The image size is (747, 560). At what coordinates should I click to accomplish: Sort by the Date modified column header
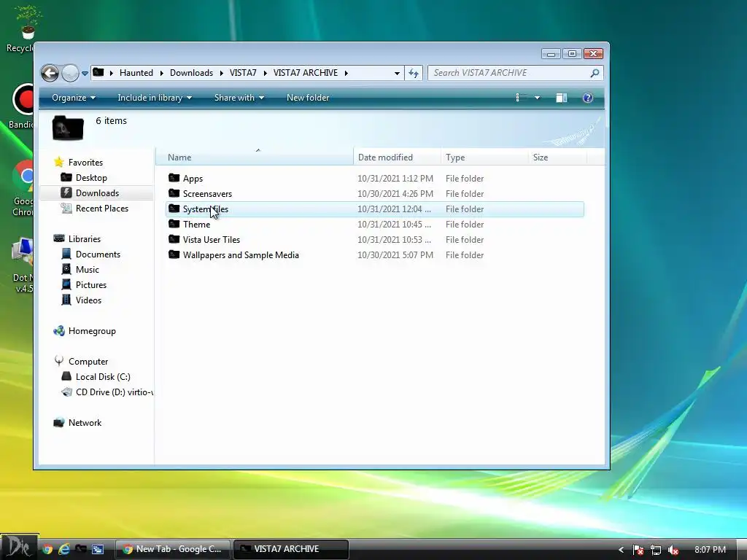pyautogui.click(x=397, y=157)
